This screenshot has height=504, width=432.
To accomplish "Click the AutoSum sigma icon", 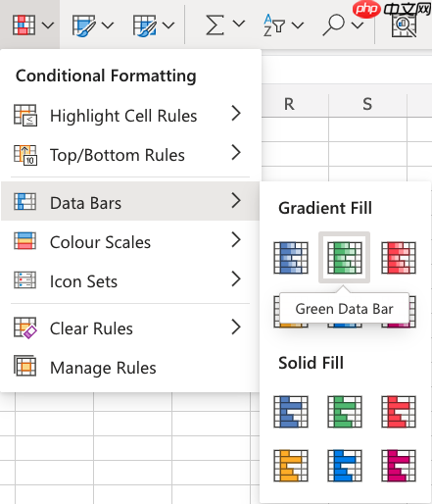I will (215, 25).
